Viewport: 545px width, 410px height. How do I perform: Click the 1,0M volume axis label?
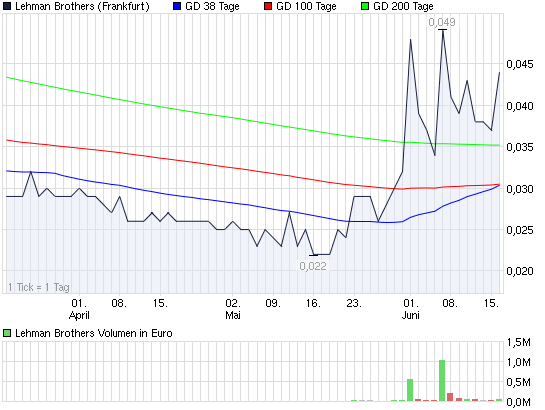519,362
